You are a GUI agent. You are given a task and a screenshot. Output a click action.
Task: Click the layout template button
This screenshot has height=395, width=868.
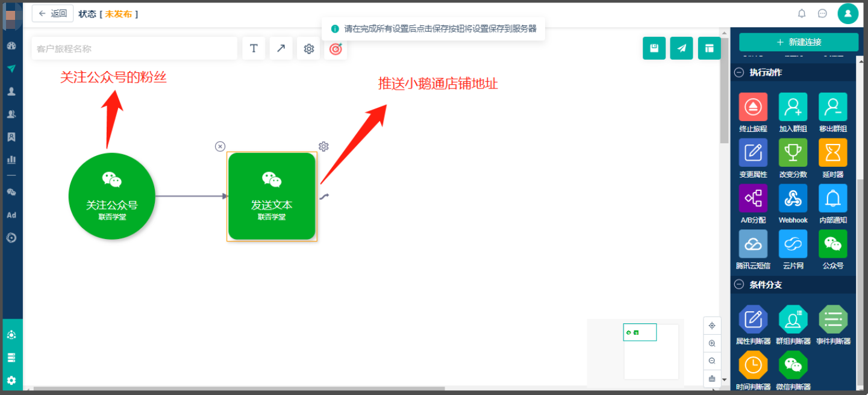[709, 48]
